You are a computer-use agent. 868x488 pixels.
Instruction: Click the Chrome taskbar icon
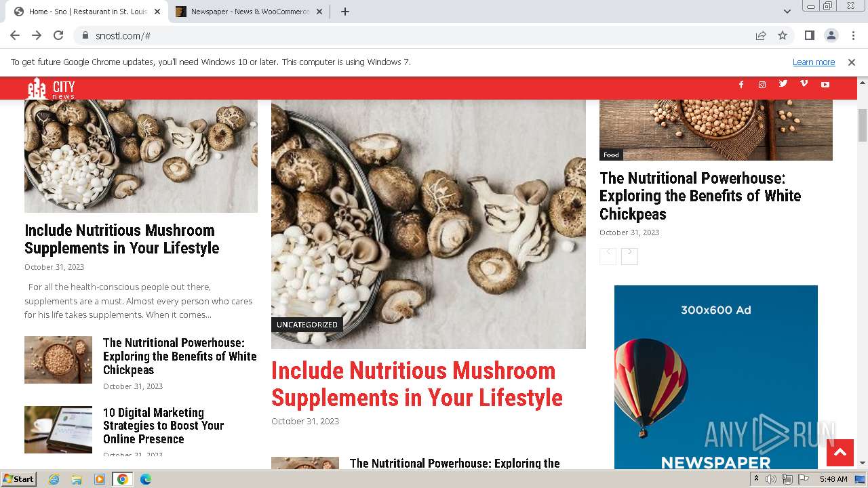123,479
